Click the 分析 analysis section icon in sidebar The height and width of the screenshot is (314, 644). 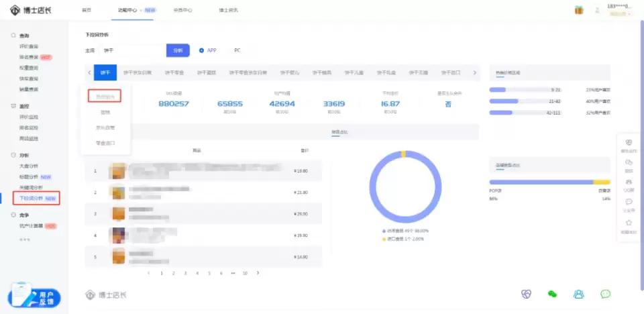13,156
